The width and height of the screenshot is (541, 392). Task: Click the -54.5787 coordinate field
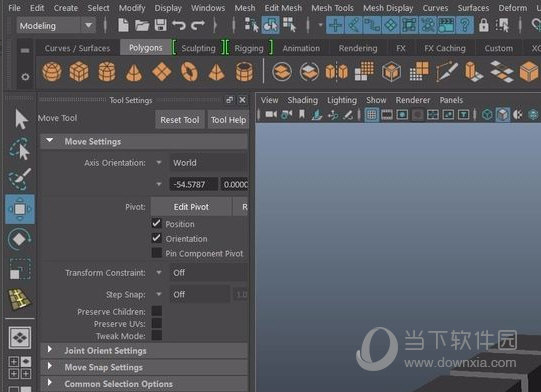pos(194,184)
